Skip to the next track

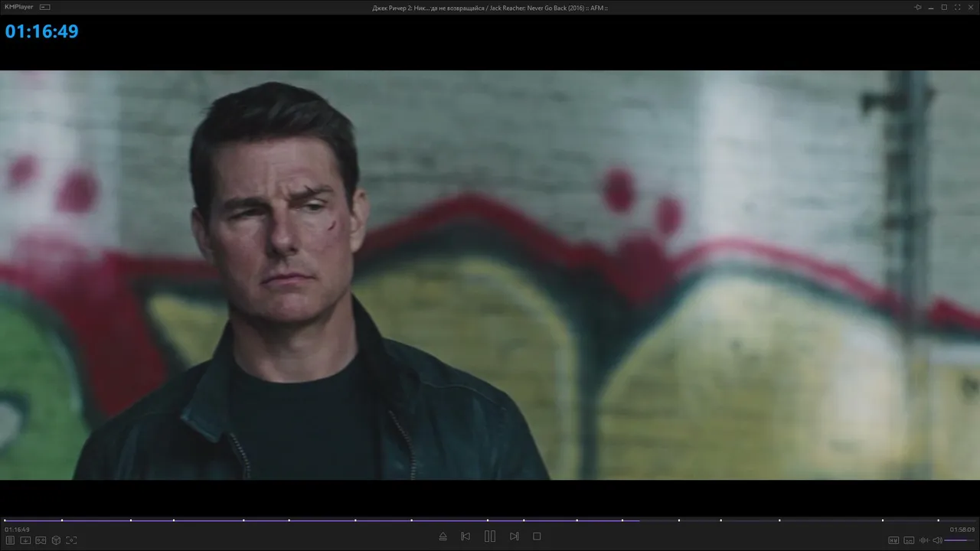coord(514,536)
